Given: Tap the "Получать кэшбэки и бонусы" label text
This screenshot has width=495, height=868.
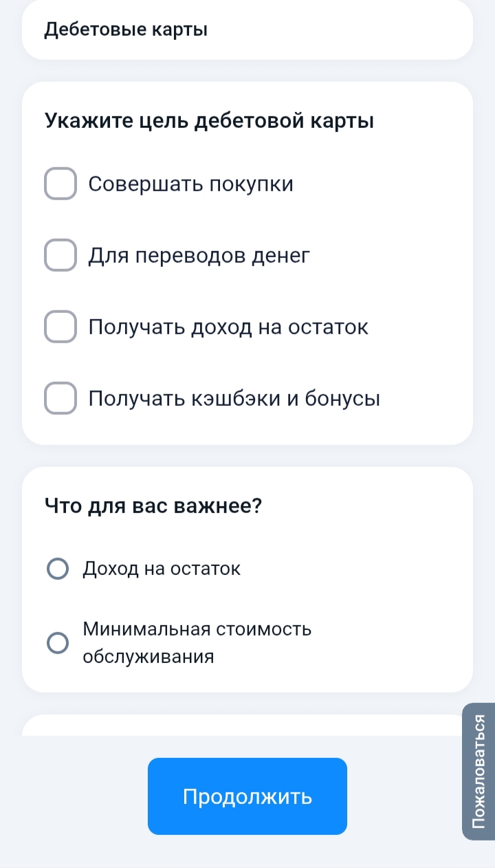Looking at the screenshot, I should pyautogui.click(x=234, y=399).
